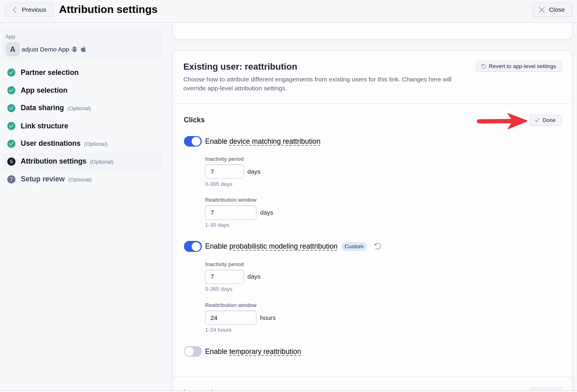Click the step 6 number badge
The width and height of the screenshot is (577, 392).
(x=11, y=162)
